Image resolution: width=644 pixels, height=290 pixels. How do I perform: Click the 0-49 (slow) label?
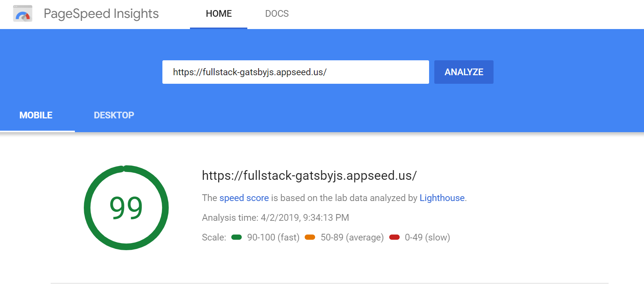[x=427, y=238]
